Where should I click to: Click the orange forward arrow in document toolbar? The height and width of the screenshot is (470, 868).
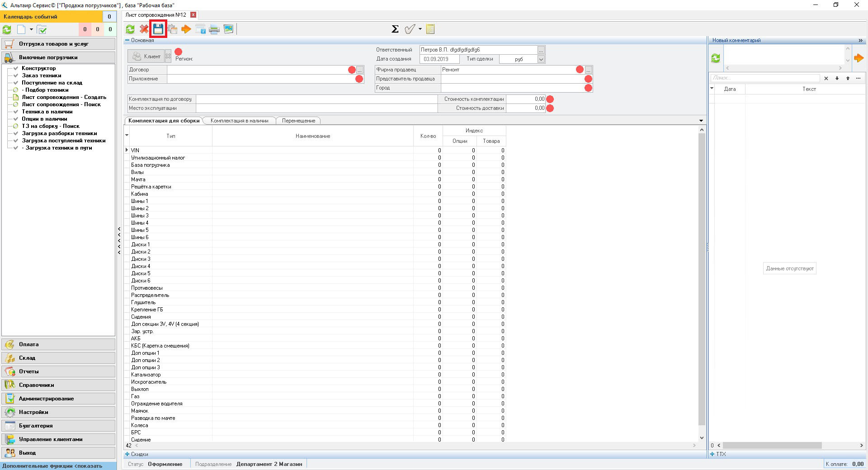point(186,29)
